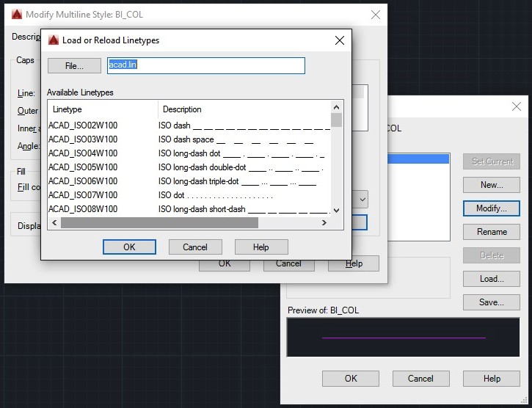Click the AutoCAD logo icon in Load or Reload Linetypes title

[x=54, y=40]
